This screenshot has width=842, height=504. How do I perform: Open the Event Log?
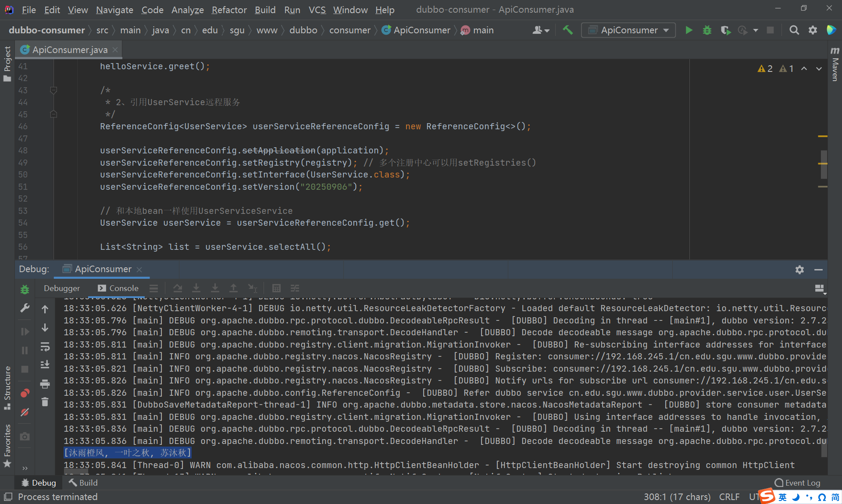tap(797, 483)
